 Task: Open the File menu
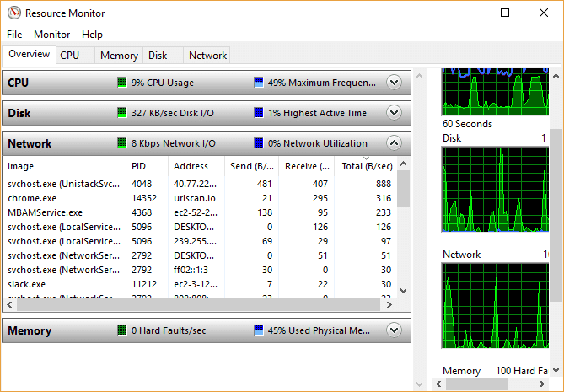14,35
